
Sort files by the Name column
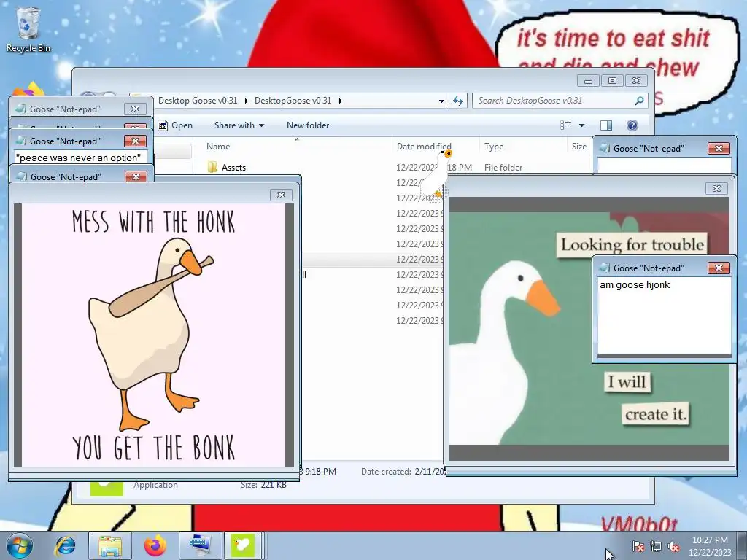coord(218,146)
